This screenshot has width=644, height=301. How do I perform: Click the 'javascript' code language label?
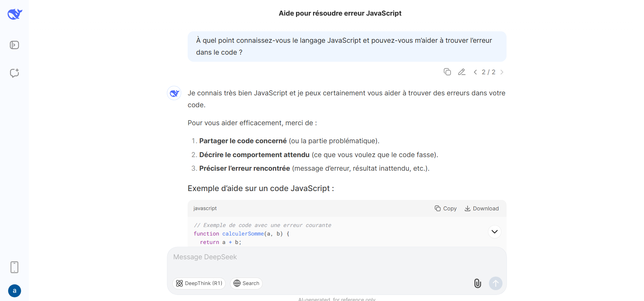click(x=205, y=208)
